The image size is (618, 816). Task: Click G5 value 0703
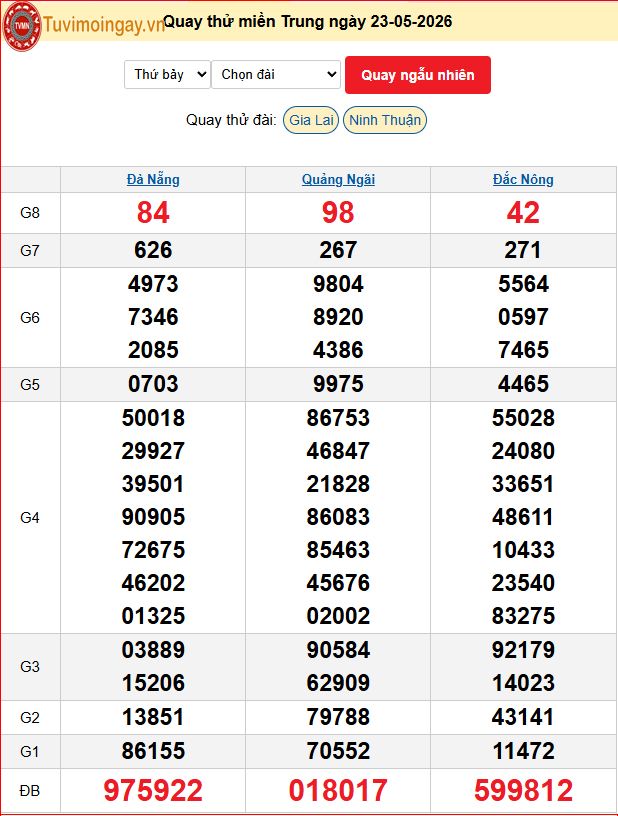[153, 384]
